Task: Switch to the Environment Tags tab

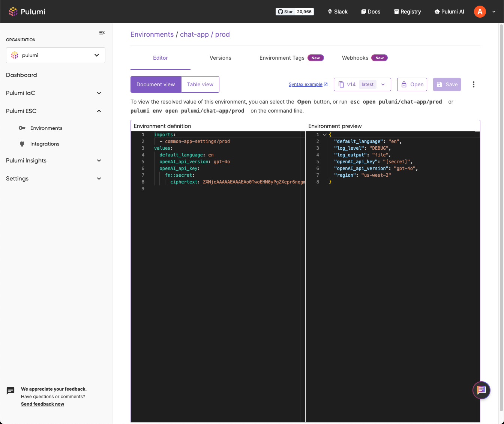Action: [x=291, y=58]
